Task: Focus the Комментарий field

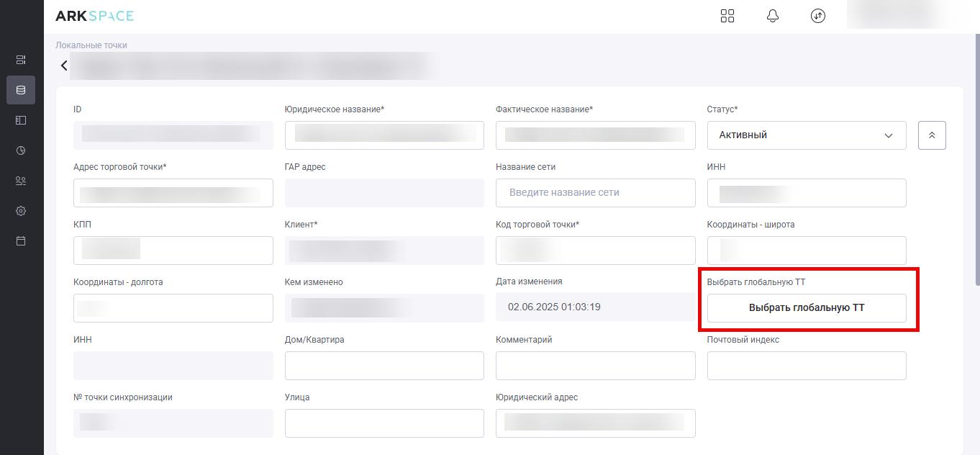Action: pos(595,366)
